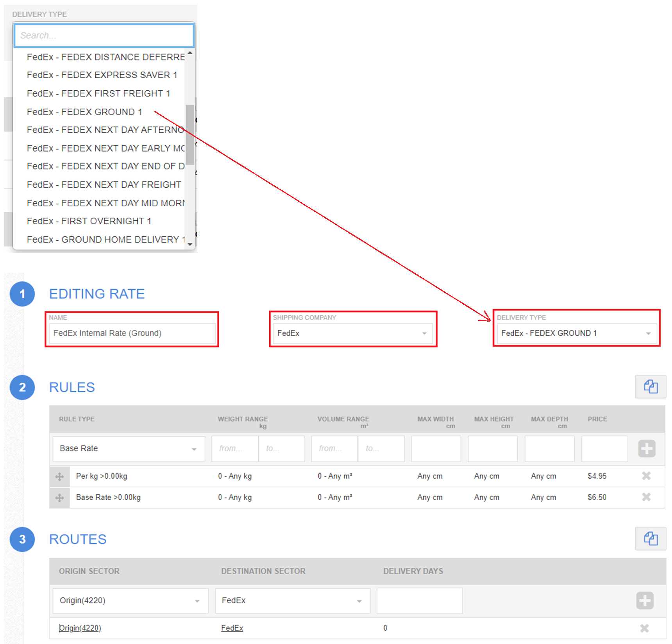Click the weight range 'to' field
This screenshot has height=644, width=672.
(x=282, y=449)
